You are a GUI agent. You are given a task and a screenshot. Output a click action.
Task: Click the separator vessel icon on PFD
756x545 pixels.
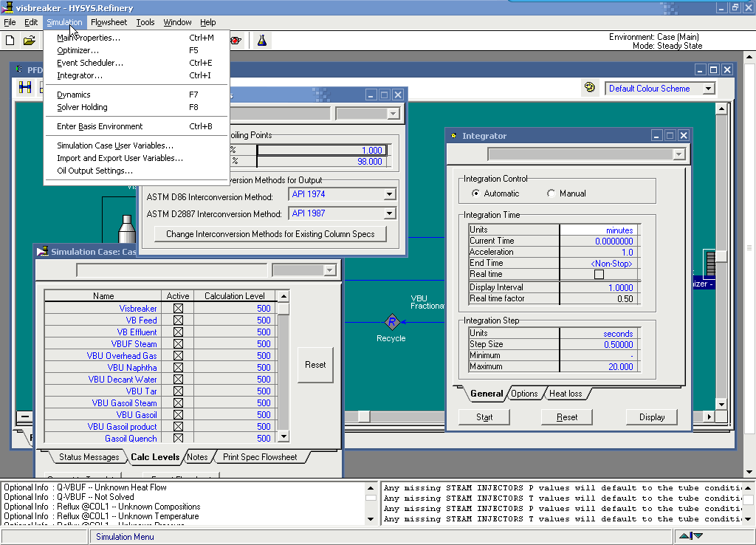click(127, 229)
